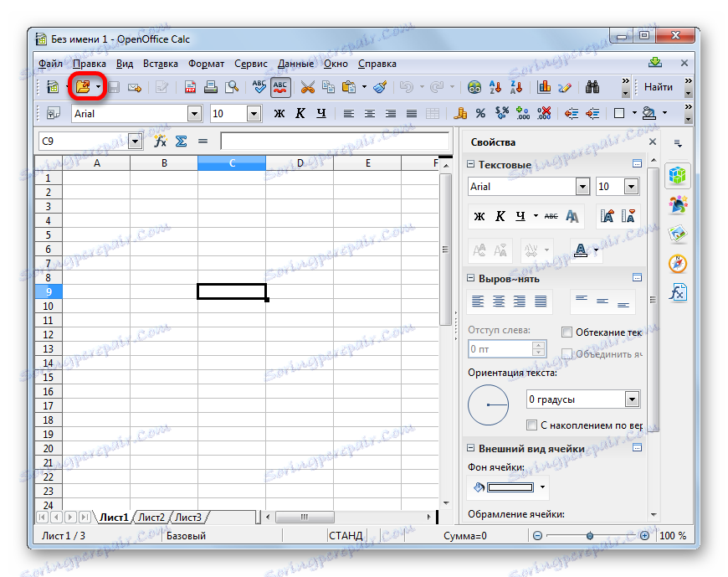Screen dimensions: 728x577
Task: Check С накоплением по вертикали box
Action: click(531, 425)
